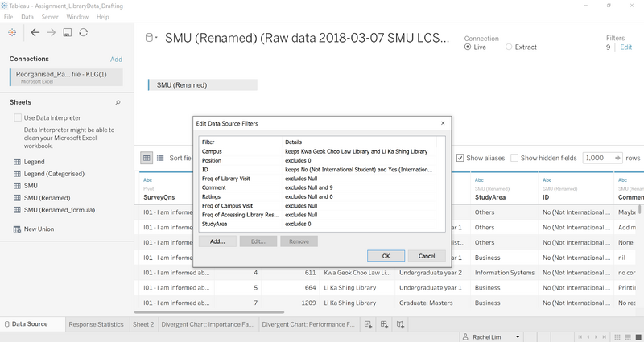Select the Legend (Categorised) sheet
Image resolution: width=644 pixels, height=342 pixels.
point(54,174)
